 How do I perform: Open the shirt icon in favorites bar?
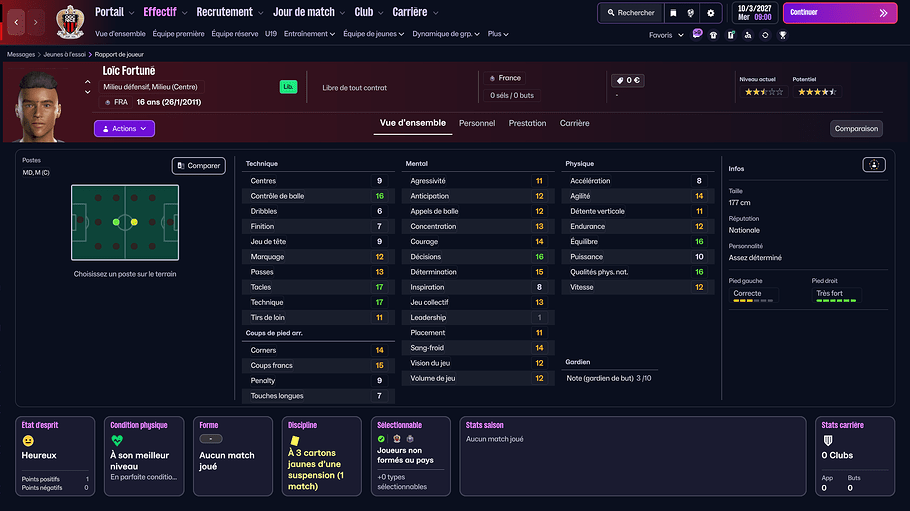pos(713,35)
